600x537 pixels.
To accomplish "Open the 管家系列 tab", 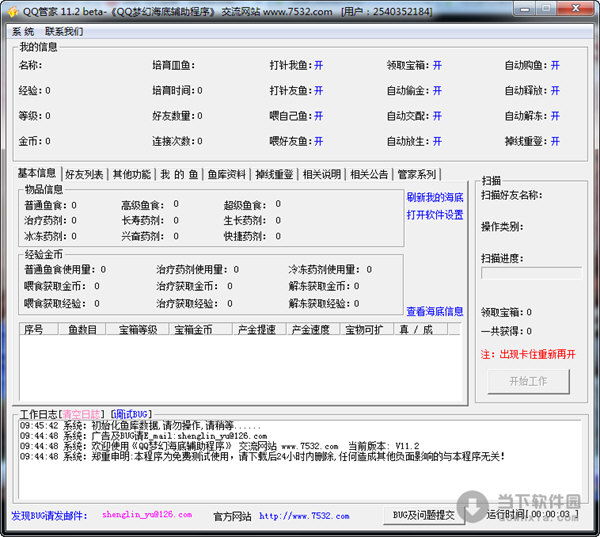I will point(417,175).
